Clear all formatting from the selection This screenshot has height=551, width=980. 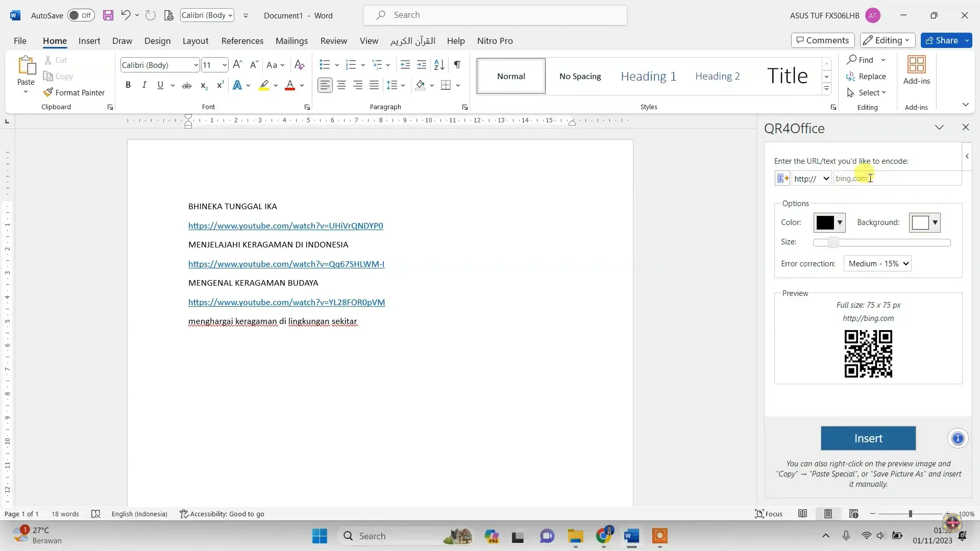coord(300,65)
